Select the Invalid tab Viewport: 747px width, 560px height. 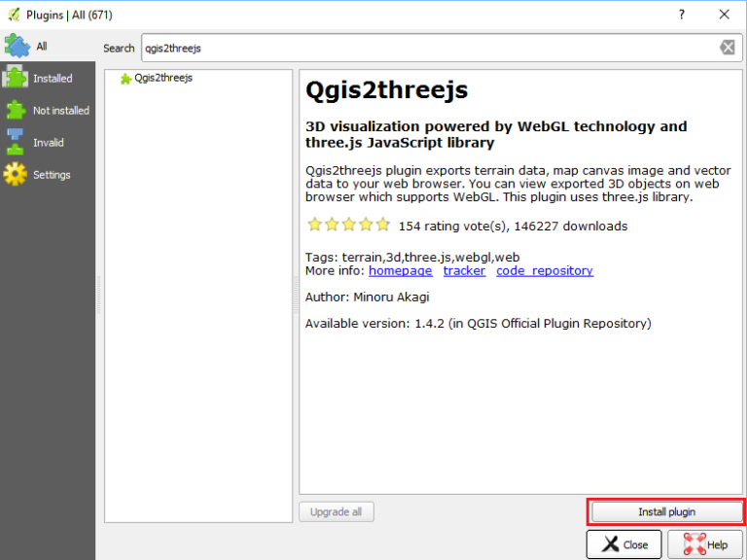coord(49,143)
